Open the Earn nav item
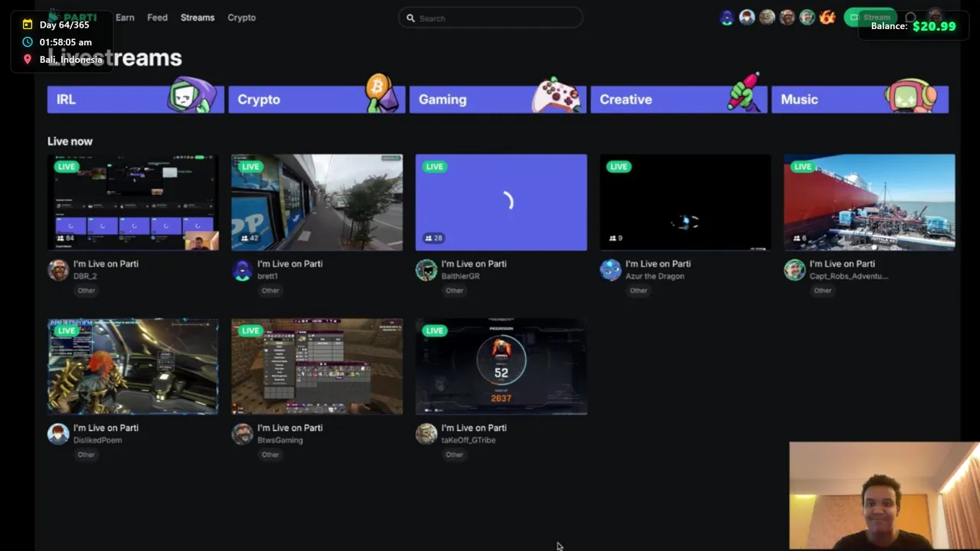The width and height of the screenshot is (980, 551). 125,18
